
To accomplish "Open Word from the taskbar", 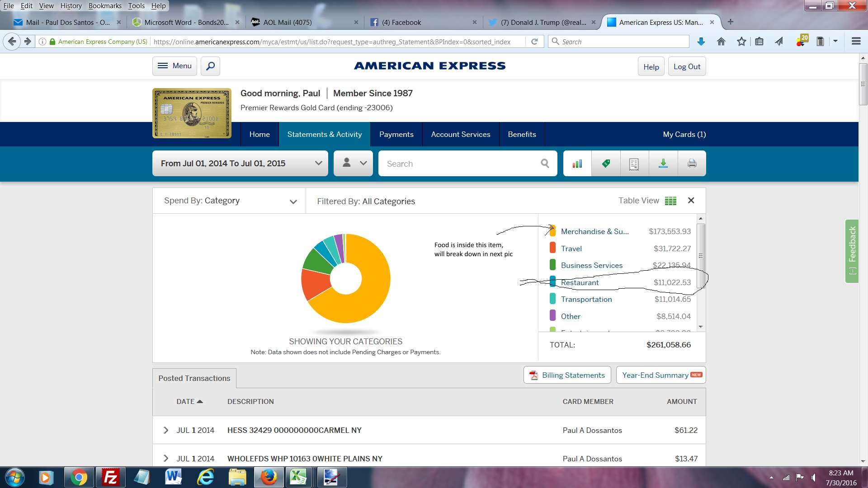I will (174, 478).
